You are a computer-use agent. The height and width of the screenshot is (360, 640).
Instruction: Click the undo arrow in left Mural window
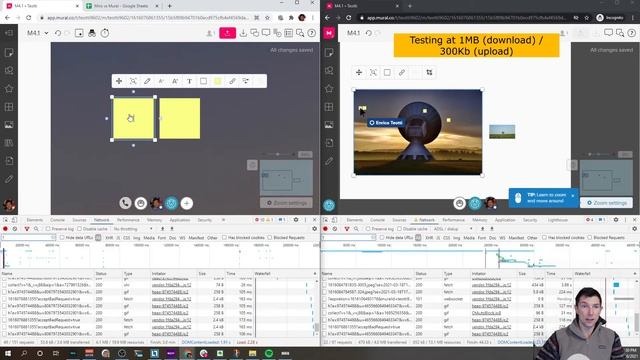tap(58, 33)
